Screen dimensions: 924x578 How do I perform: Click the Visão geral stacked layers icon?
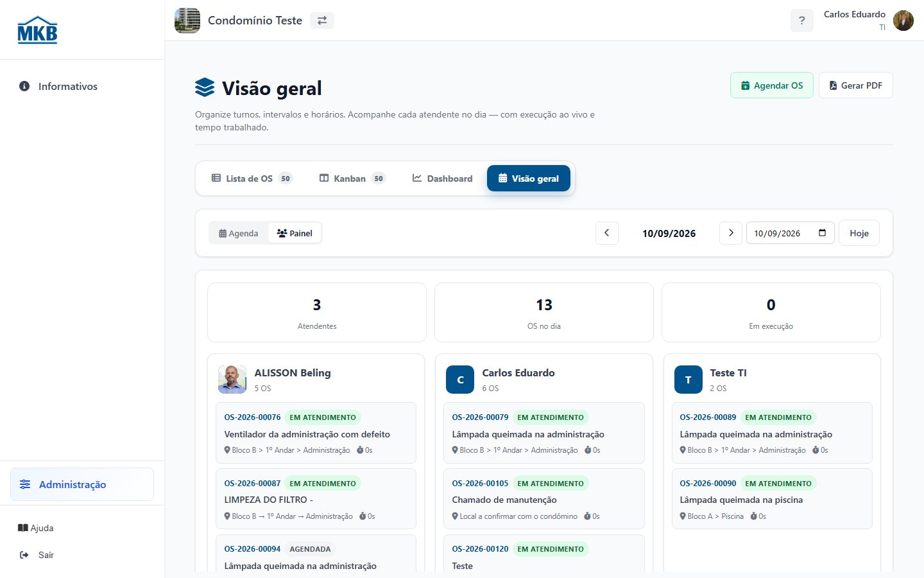205,87
